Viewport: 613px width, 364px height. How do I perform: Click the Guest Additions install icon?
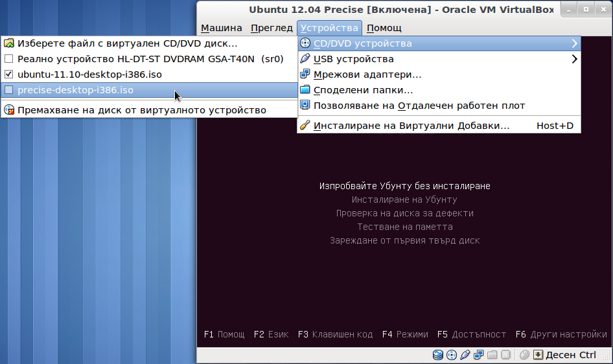305,126
